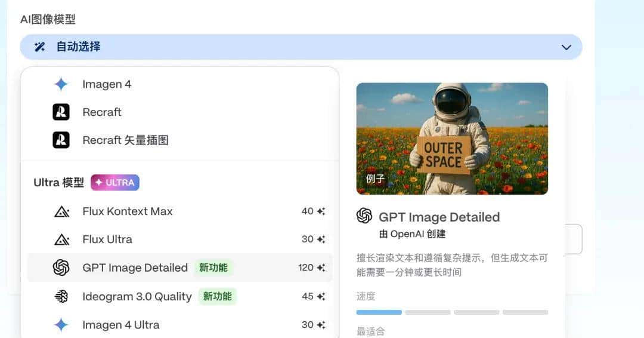Click the OpenAI icon beside GPT Image Detailed option
Image resolution: width=644 pixels, height=338 pixels.
(x=61, y=268)
